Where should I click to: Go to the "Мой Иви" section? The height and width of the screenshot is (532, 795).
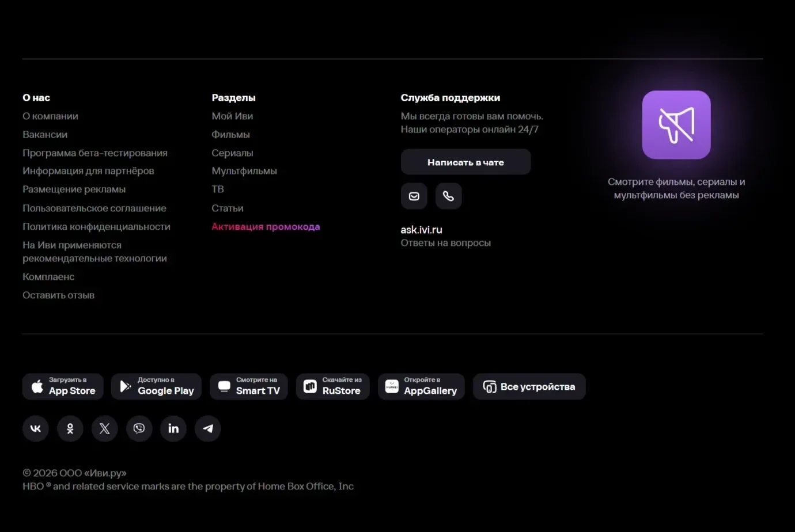point(232,116)
